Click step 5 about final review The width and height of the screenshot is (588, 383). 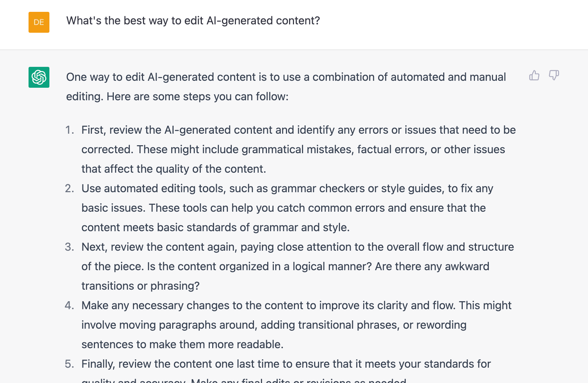(x=285, y=364)
